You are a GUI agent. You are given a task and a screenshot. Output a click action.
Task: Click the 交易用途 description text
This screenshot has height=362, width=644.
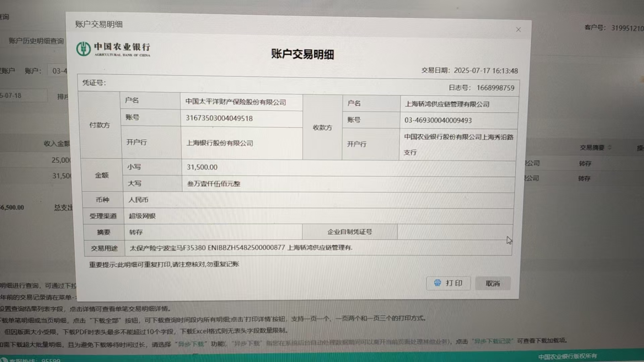click(240, 248)
